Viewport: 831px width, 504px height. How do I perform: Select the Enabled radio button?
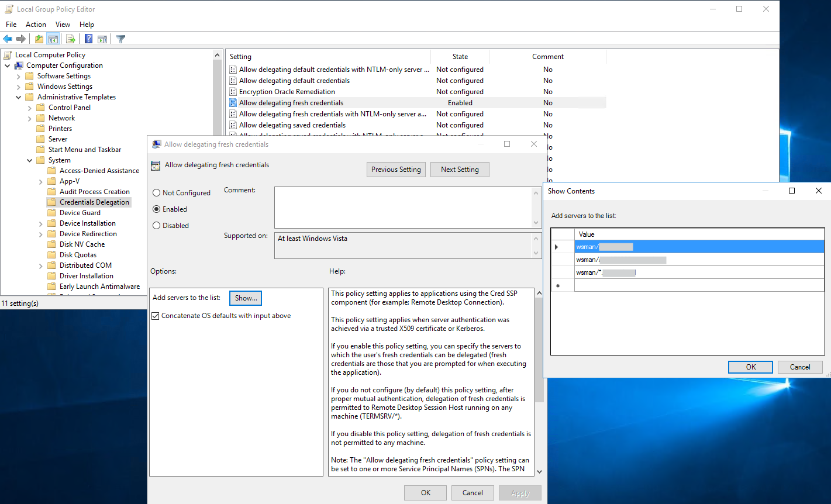156,209
